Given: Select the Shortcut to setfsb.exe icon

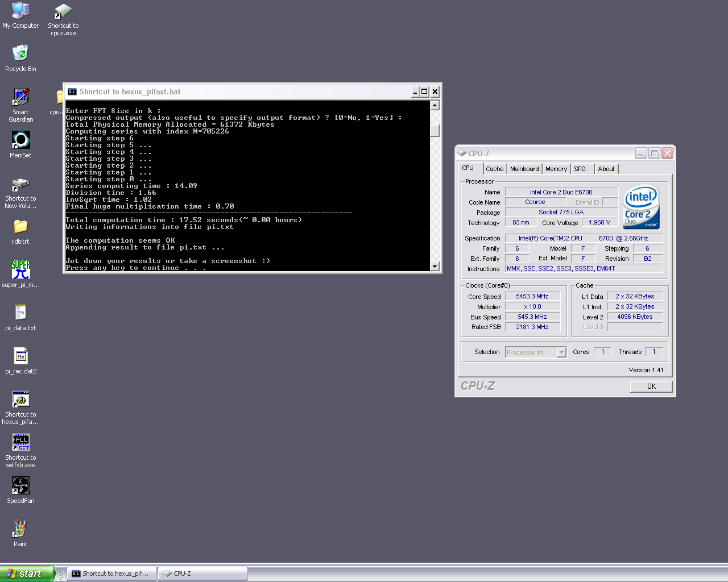Looking at the screenshot, I should point(20,451).
